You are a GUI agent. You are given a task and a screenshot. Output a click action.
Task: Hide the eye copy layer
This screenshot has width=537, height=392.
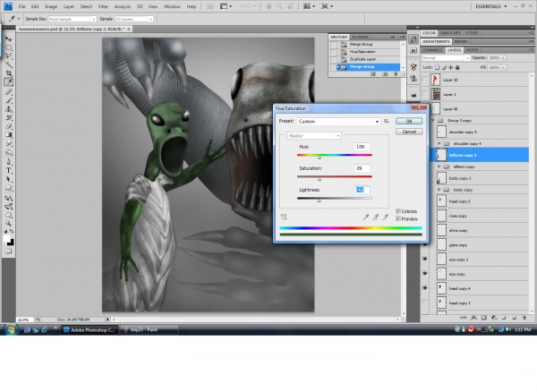click(424, 274)
